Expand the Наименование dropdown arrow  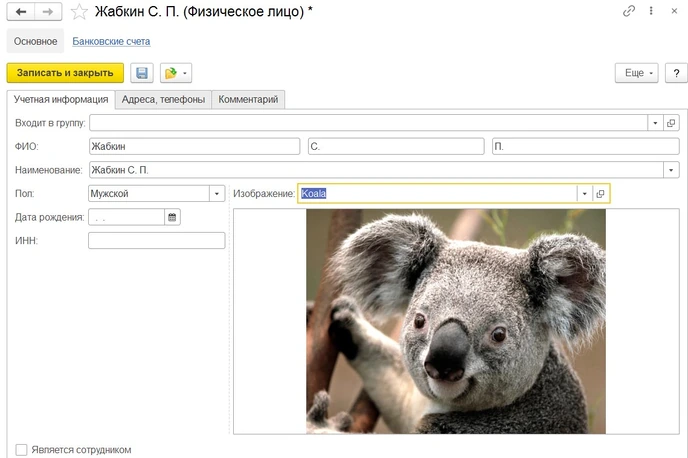pyautogui.click(x=671, y=170)
